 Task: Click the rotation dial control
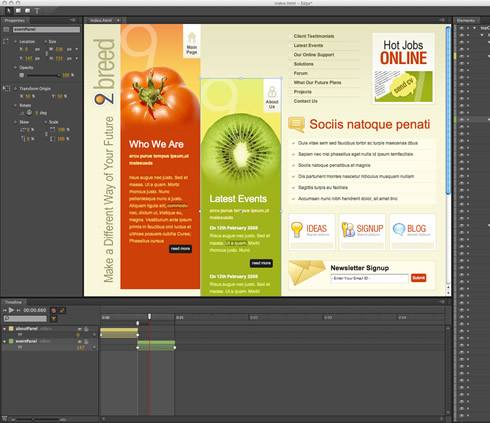29,113
